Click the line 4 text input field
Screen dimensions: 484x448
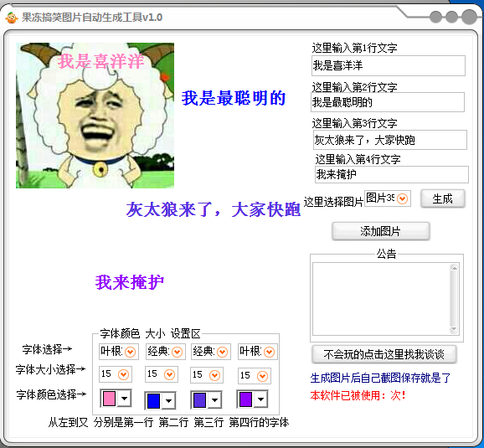(x=392, y=174)
